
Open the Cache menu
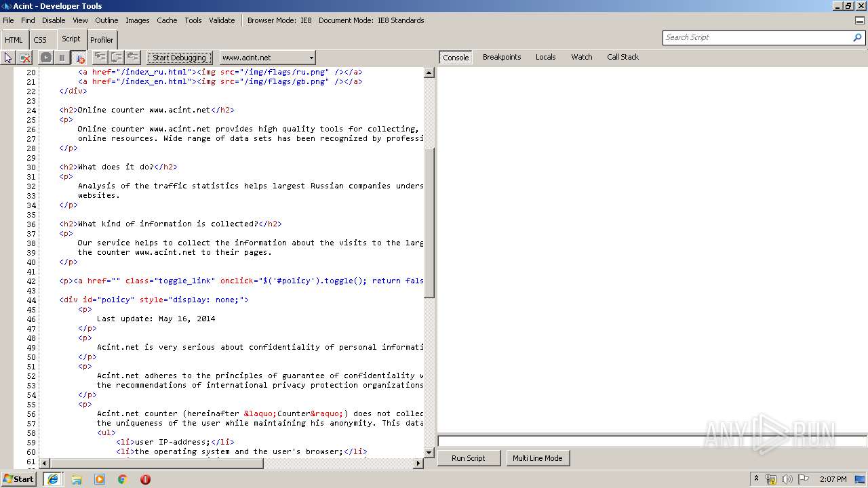coord(167,20)
